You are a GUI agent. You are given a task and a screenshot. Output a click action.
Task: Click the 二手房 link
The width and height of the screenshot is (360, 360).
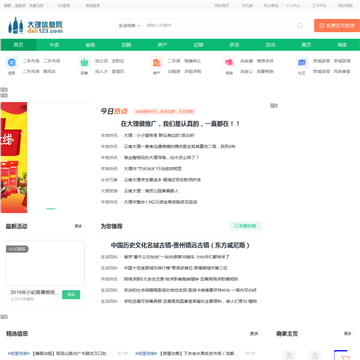click(x=174, y=61)
